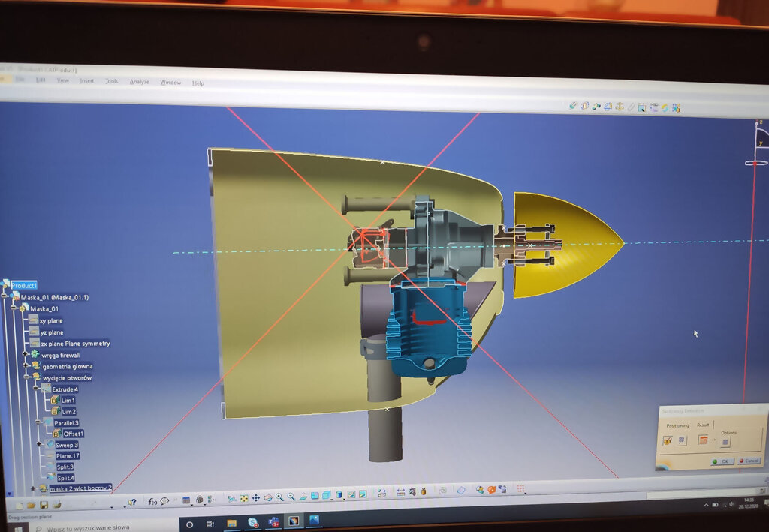Click the Open folder icon in toolbar
The width and height of the screenshot is (769, 532).
pos(31,505)
